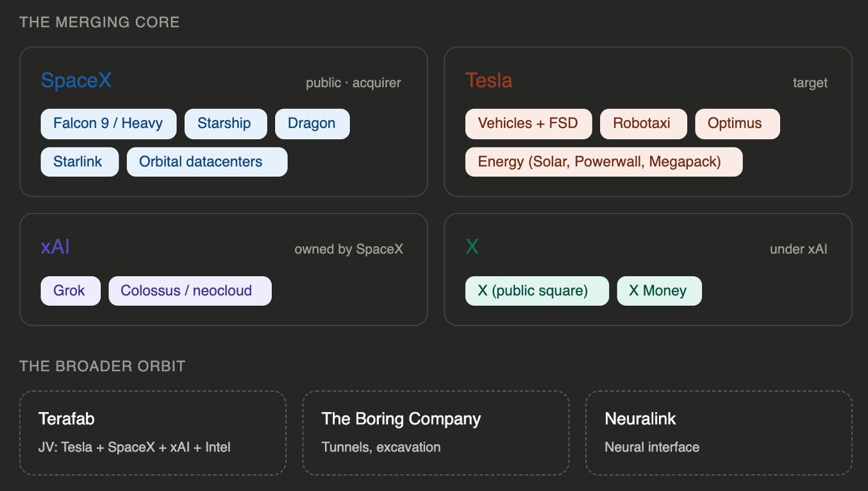Click the green X card title

pos(472,247)
